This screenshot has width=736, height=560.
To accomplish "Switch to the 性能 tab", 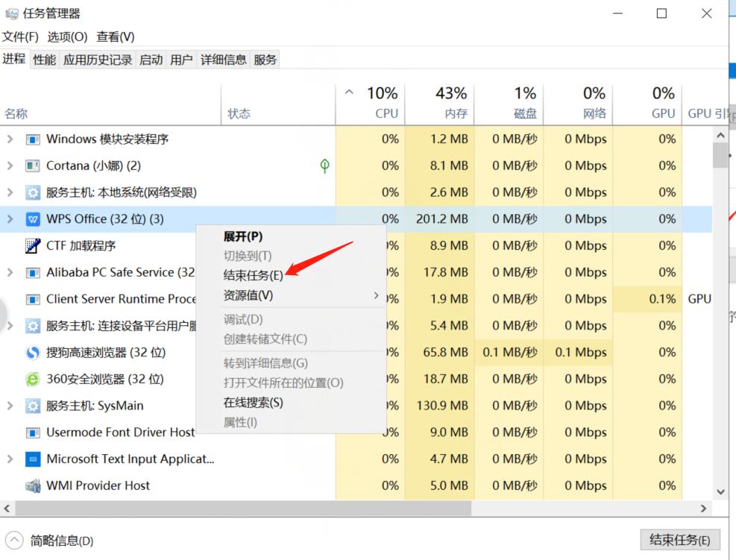I will coord(43,59).
